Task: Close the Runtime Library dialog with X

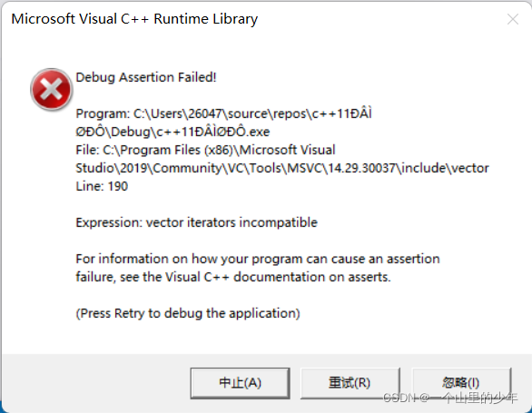Action: point(513,19)
